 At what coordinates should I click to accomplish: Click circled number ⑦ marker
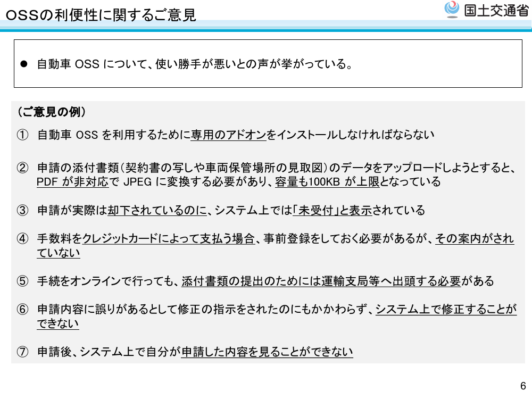tap(22, 352)
